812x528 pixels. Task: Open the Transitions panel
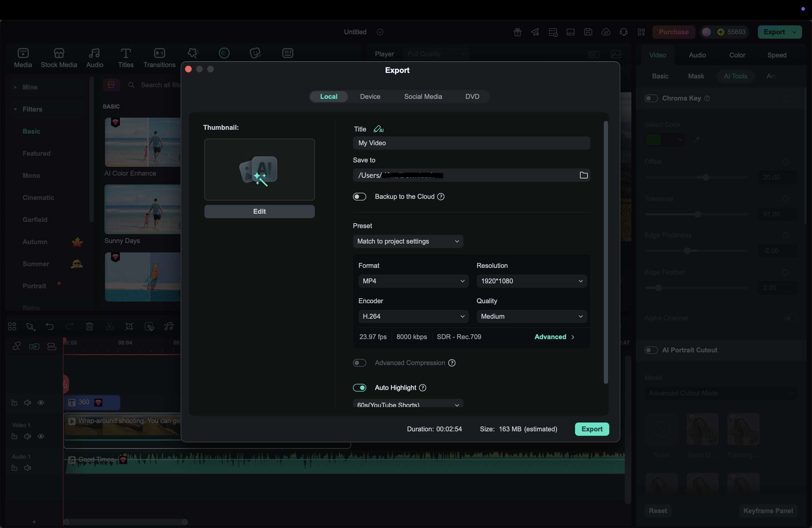point(159,58)
